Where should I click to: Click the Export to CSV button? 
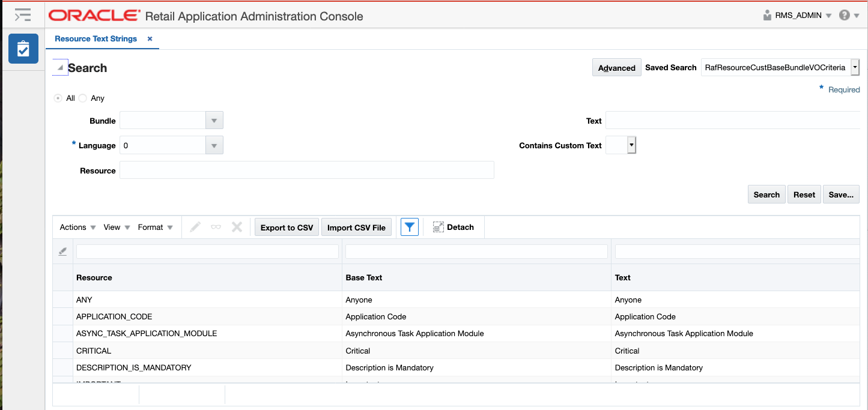click(x=287, y=226)
